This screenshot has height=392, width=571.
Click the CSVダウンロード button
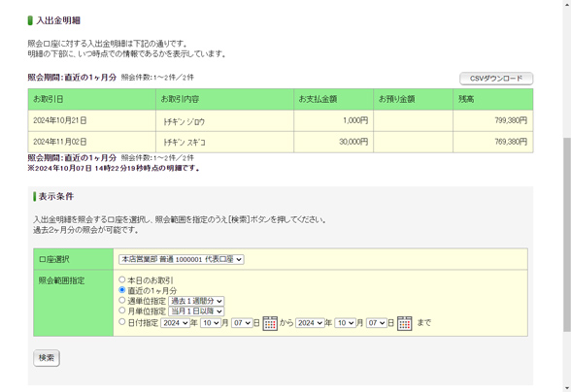(496, 79)
